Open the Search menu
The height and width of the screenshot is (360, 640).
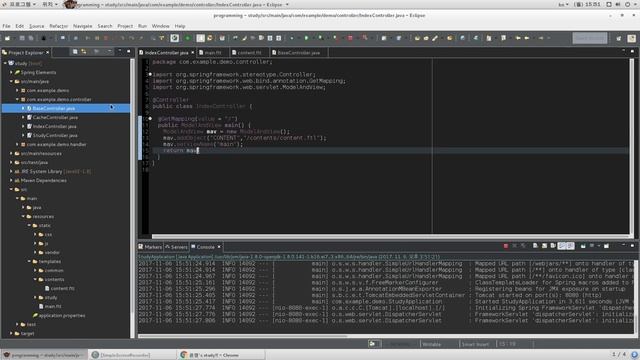105,26
